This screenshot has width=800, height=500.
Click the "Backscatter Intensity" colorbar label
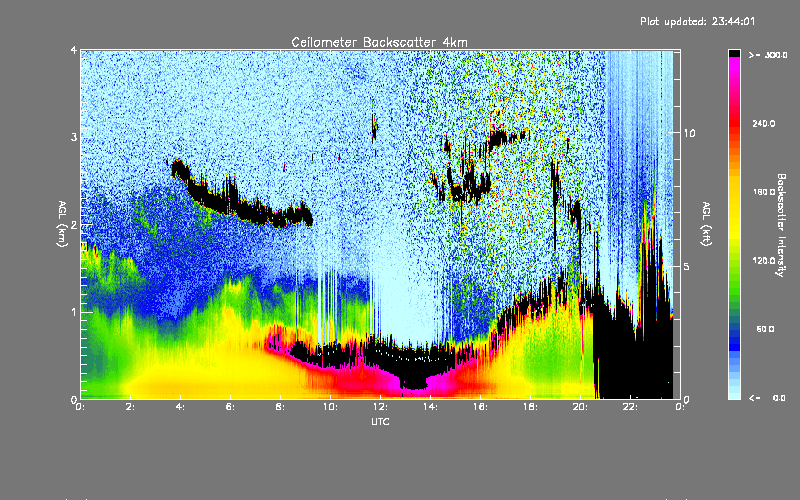pyautogui.click(x=780, y=225)
